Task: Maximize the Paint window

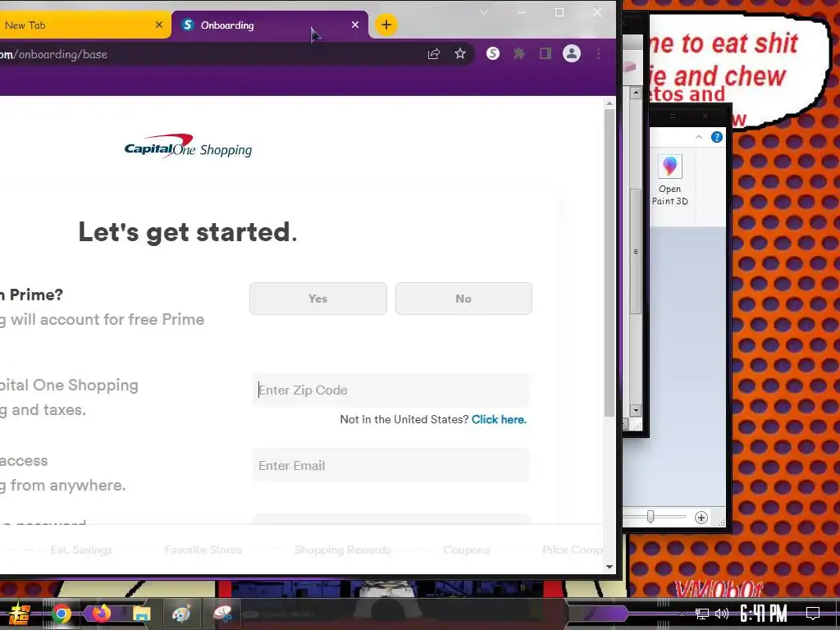Action: 673,116
